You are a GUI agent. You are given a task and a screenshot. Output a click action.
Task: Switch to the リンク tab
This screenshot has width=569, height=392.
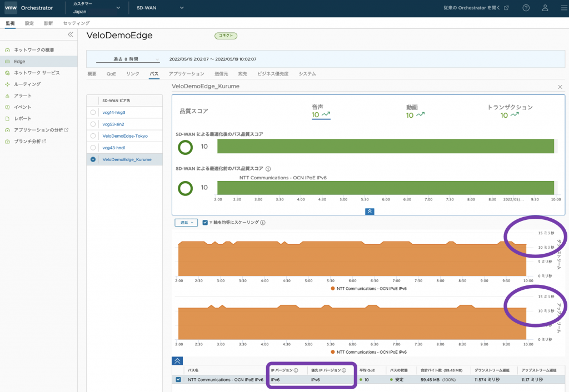[x=132, y=74]
